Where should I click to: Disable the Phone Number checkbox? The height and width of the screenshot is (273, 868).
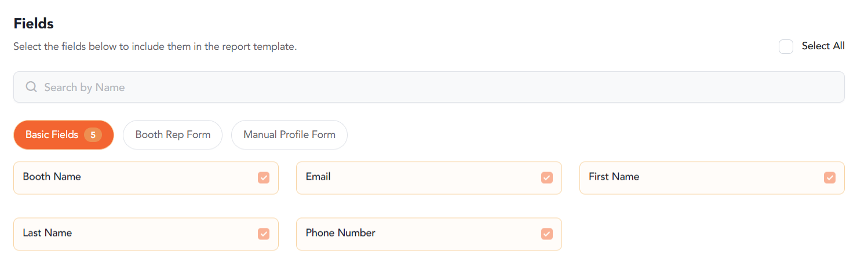(546, 234)
